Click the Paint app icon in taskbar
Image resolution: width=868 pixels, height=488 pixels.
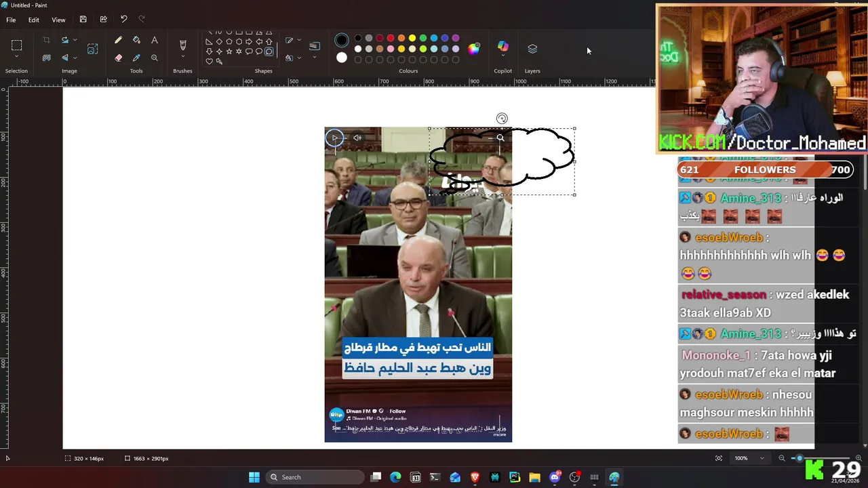[x=614, y=477]
